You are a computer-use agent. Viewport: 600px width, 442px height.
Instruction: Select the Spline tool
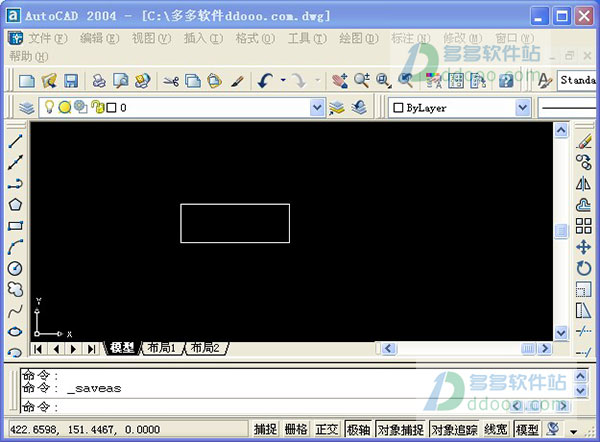15,311
